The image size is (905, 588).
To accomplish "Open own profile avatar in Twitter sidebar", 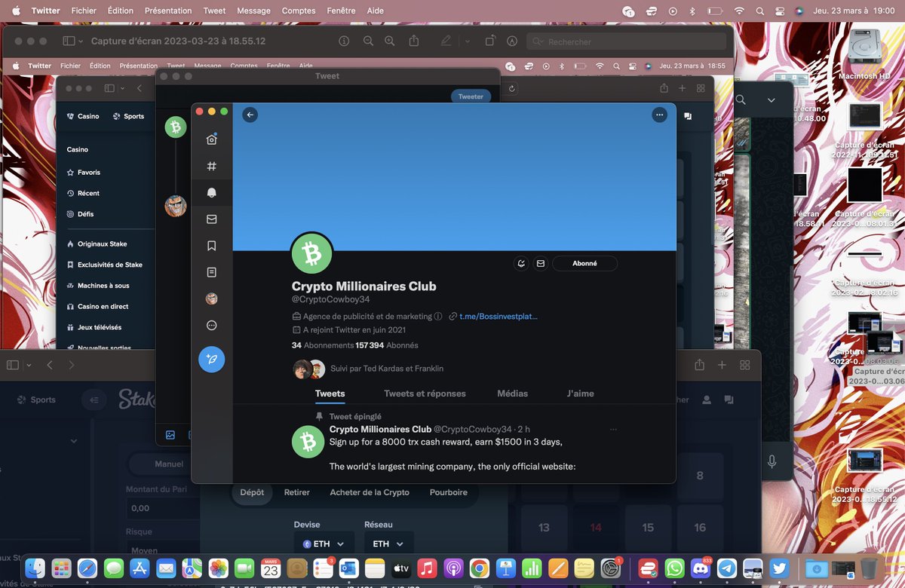I will tap(212, 299).
